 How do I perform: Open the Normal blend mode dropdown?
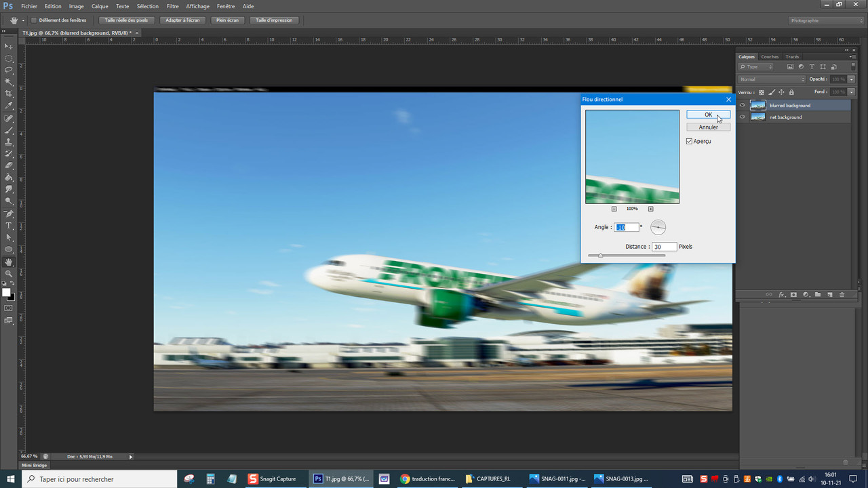click(772, 79)
